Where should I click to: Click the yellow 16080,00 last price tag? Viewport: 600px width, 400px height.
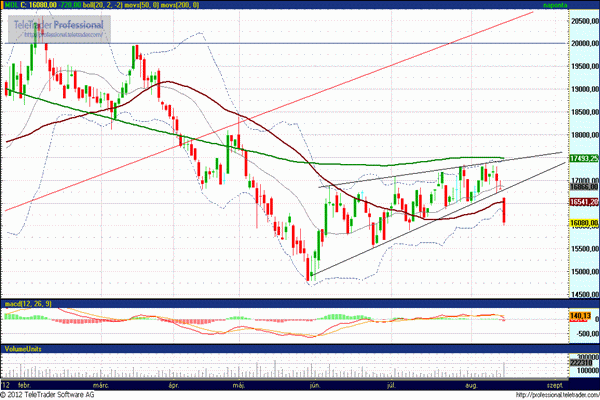coord(584,223)
